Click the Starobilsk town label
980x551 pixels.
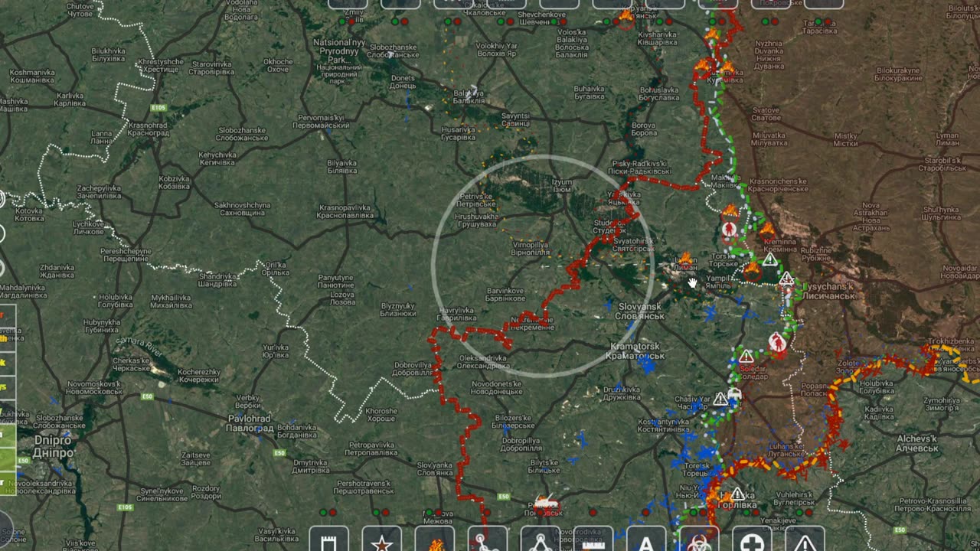[943, 165]
